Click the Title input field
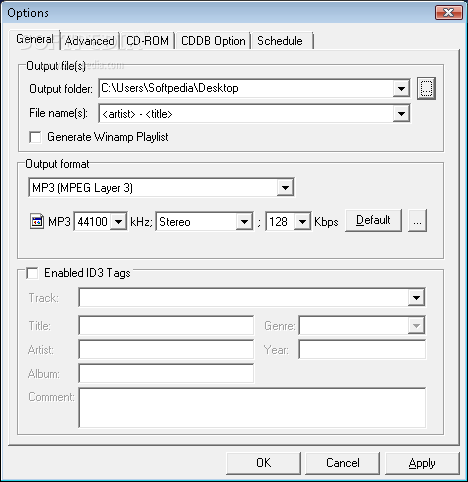468x482 pixels. point(166,325)
